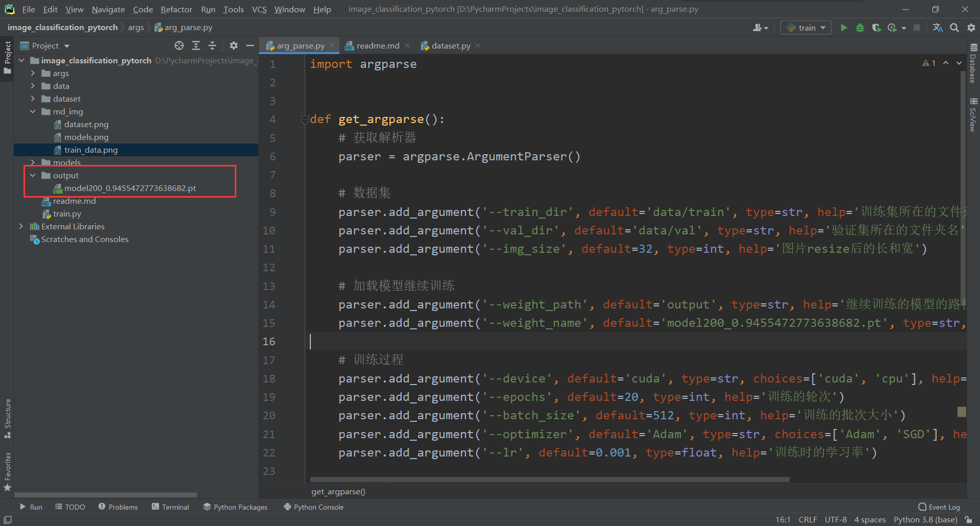Open IDE settings gear in top toolbar
The height and width of the screenshot is (526, 980).
(x=971, y=28)
